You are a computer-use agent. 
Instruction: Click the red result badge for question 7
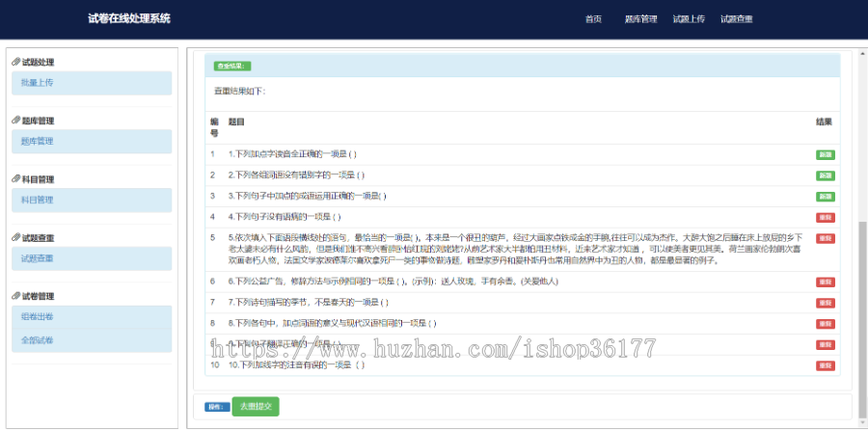(826, 304)
